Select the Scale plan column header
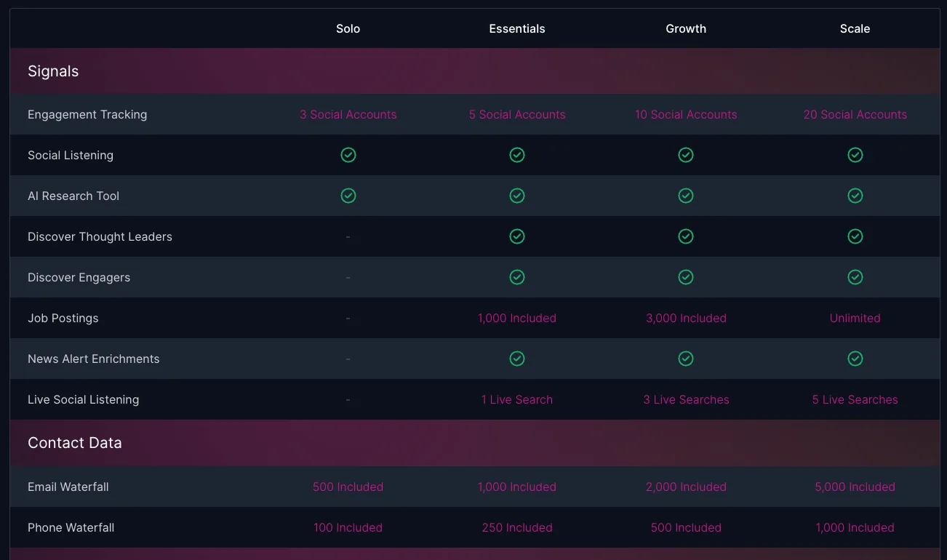Screen dimensions: 947x560 [855, 28]
